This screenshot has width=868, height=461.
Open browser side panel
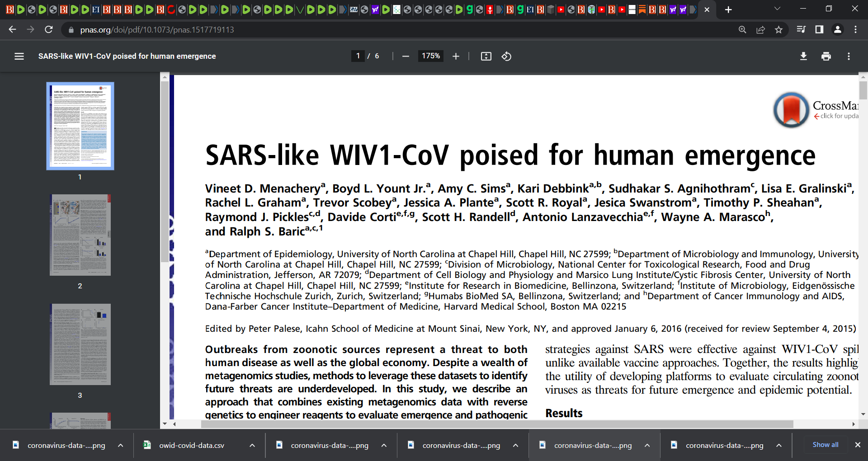click(819, 29)
